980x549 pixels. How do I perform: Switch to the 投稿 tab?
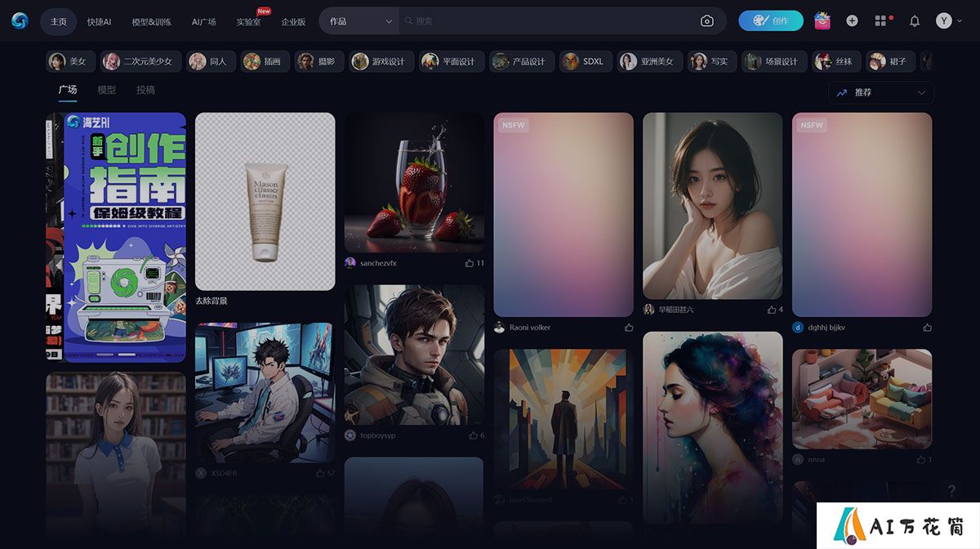(145, 90)
